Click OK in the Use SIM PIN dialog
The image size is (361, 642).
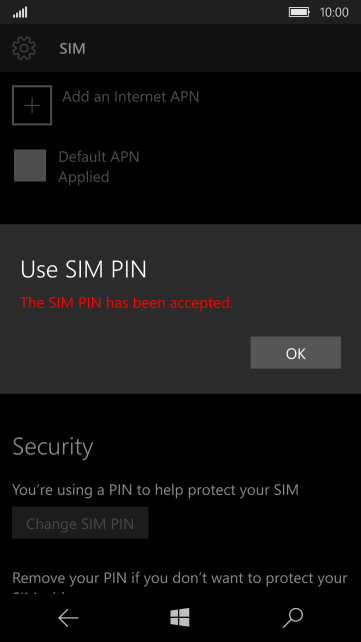(x=296, y=353)
